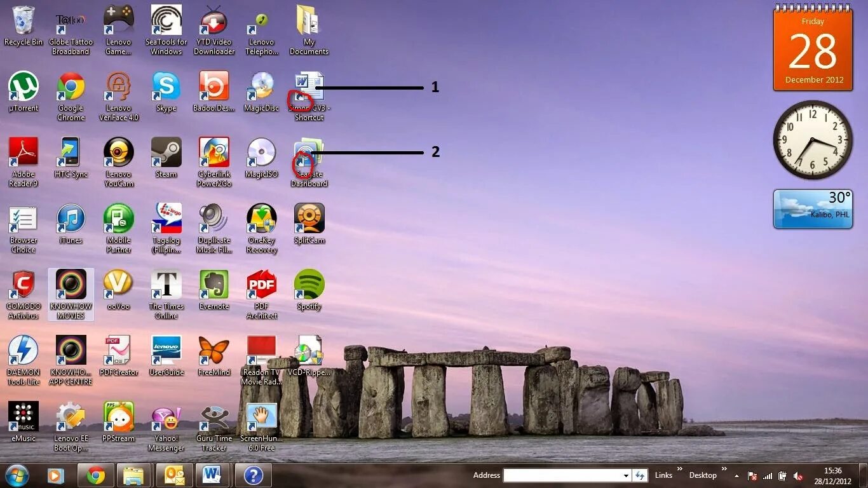
Task: Click the Address bar refresh/go button
Action: pos(640,475)
